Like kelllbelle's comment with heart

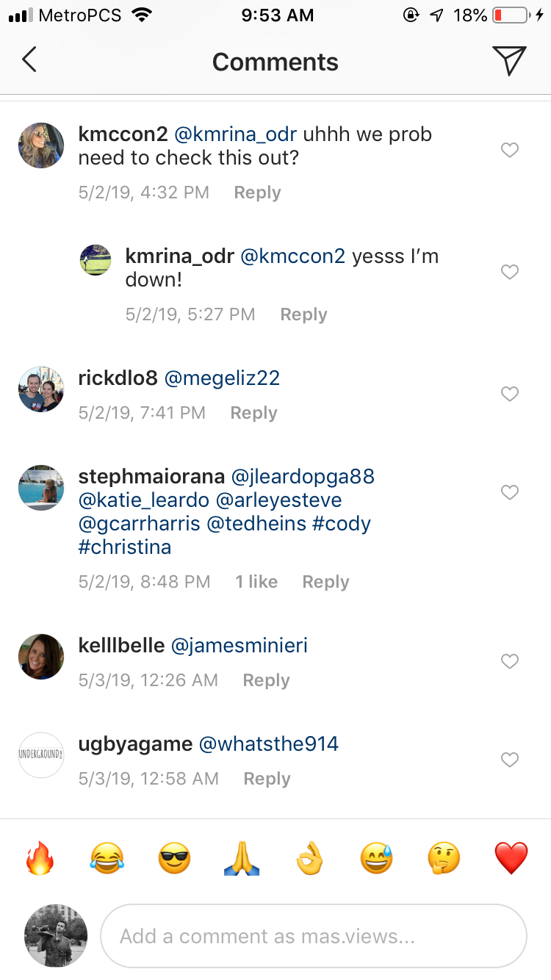pos(509,662)
